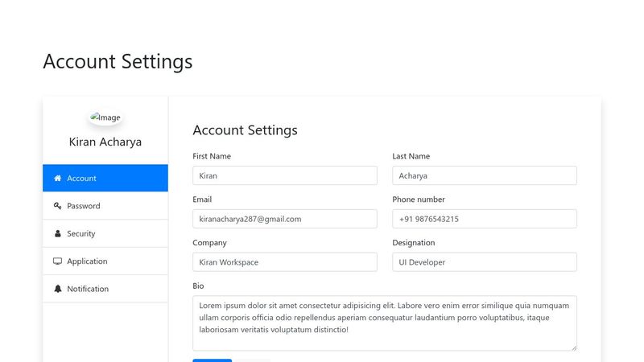Click the user icon beside Security
The width and height of the screenshot is (644, 362).
pyautogui.click(x=57, y=233)
